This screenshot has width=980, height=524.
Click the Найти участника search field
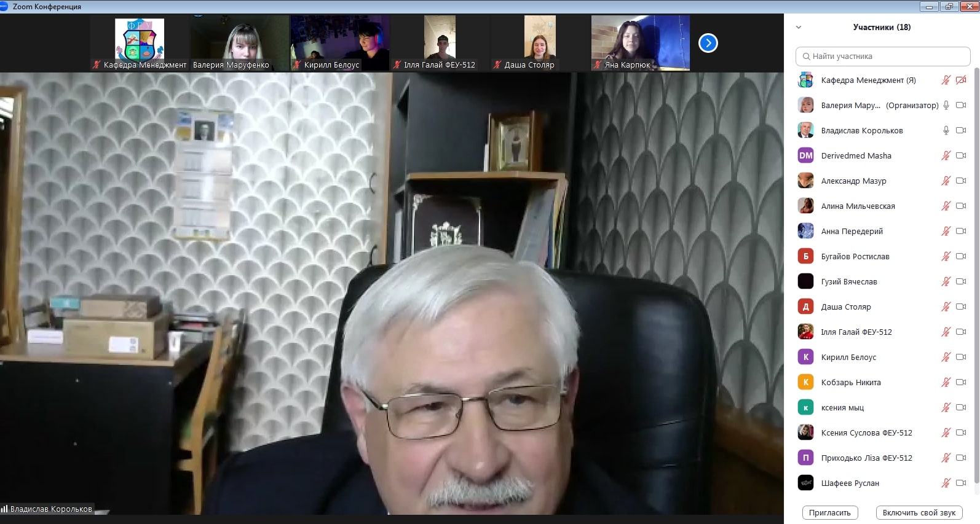coord(883,56)
